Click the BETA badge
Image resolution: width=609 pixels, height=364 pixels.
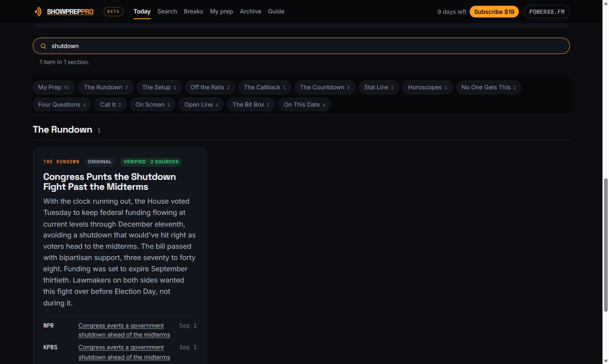(x=113, y=12)
